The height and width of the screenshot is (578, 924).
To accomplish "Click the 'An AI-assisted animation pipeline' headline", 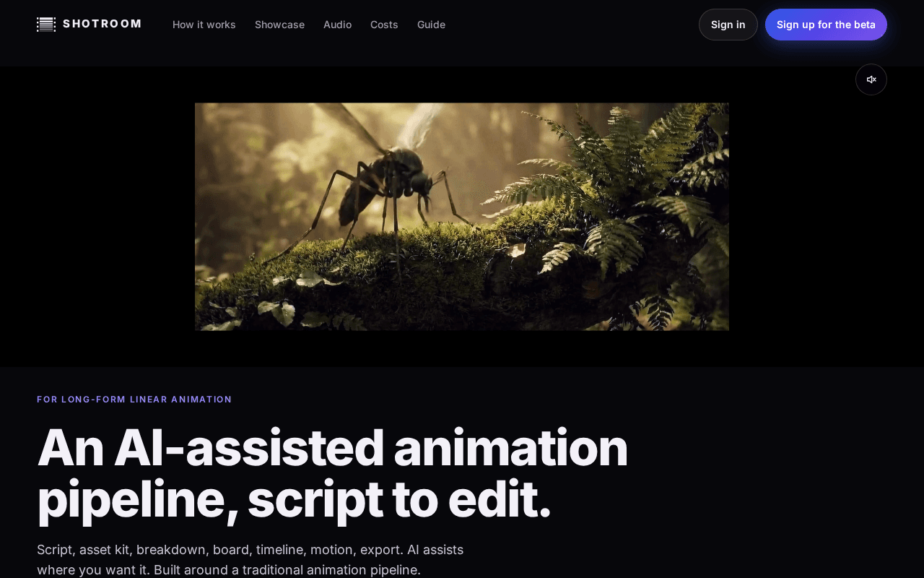I will click(x=332, y=473).
